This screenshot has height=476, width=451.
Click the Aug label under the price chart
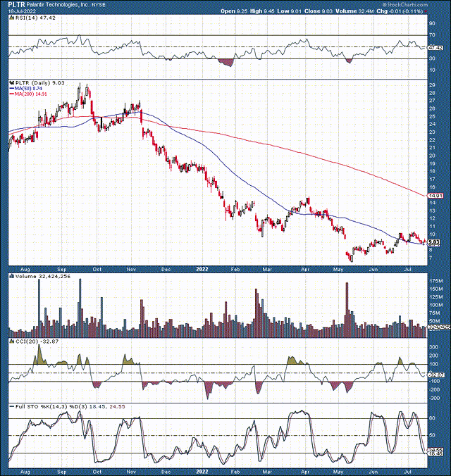[x=25, y=270]
